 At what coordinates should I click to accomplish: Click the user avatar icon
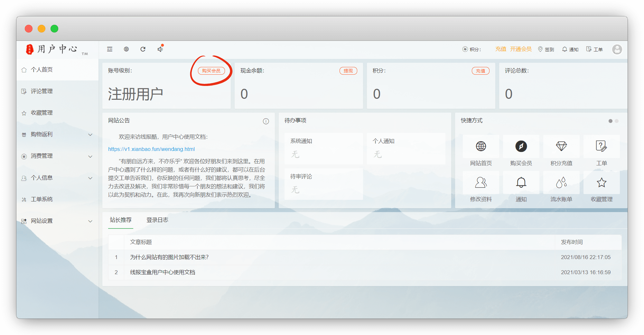[x=617, y=49]
